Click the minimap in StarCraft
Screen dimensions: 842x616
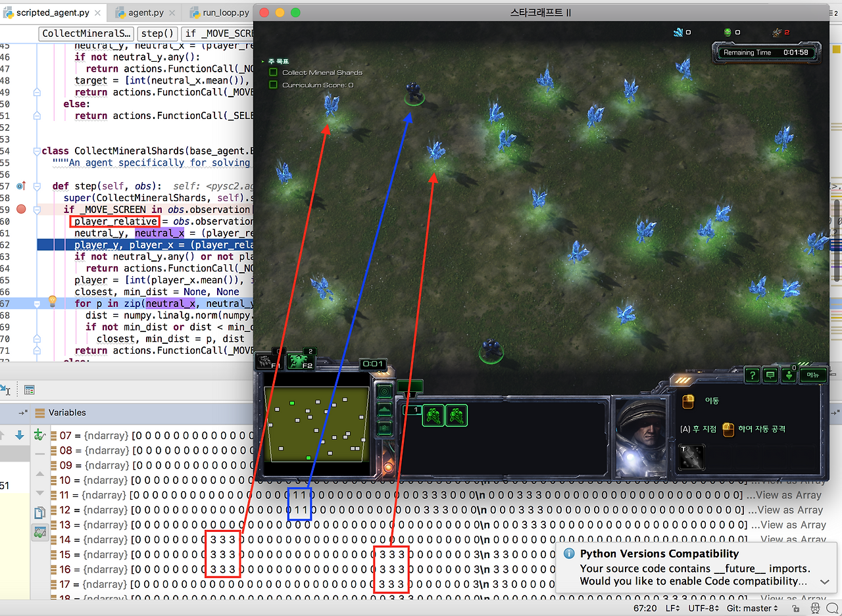[316, 424]
